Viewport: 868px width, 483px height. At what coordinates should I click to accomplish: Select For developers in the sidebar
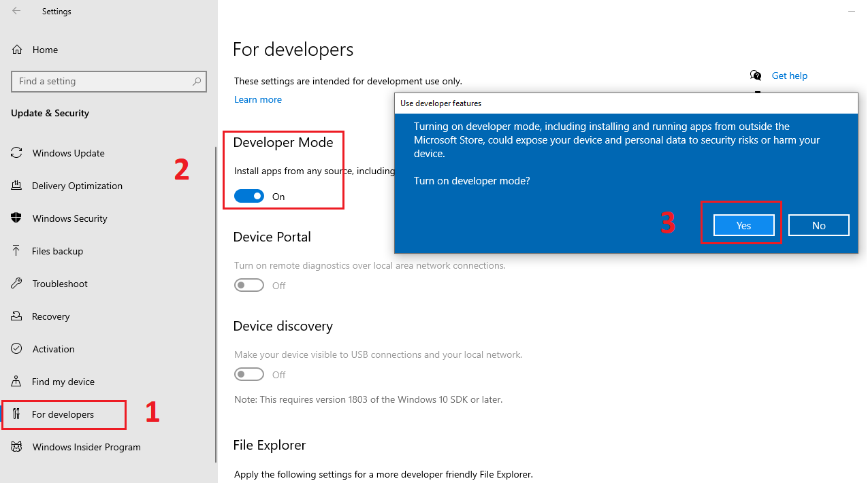[x=63, y=414]
